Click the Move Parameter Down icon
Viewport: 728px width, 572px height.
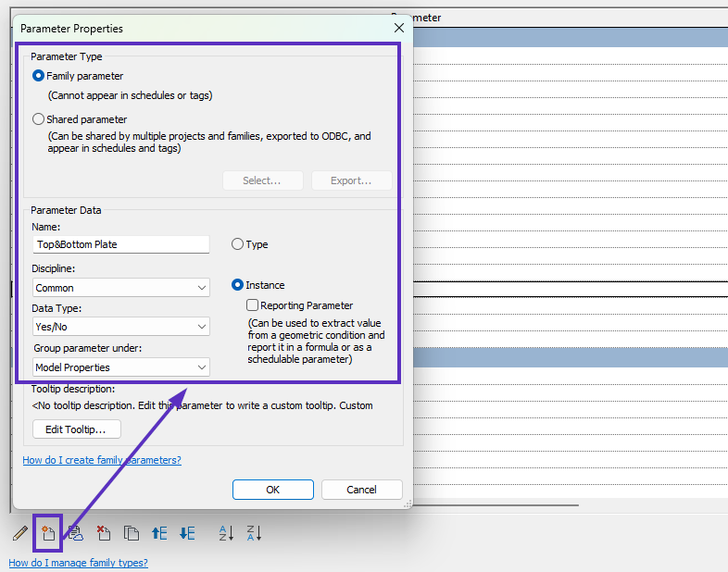(x=187, y=533)
